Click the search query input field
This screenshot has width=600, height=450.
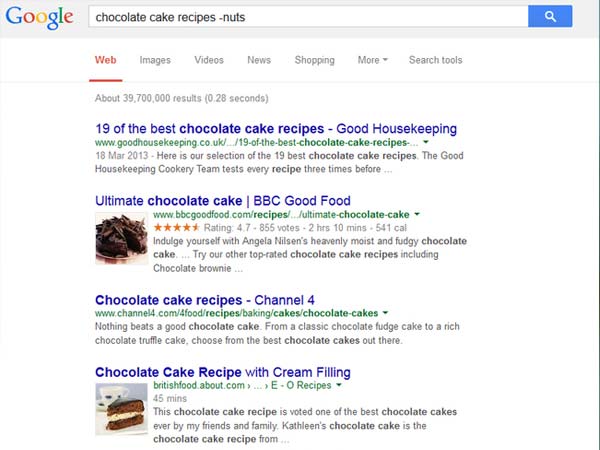(x=300, y=16)
